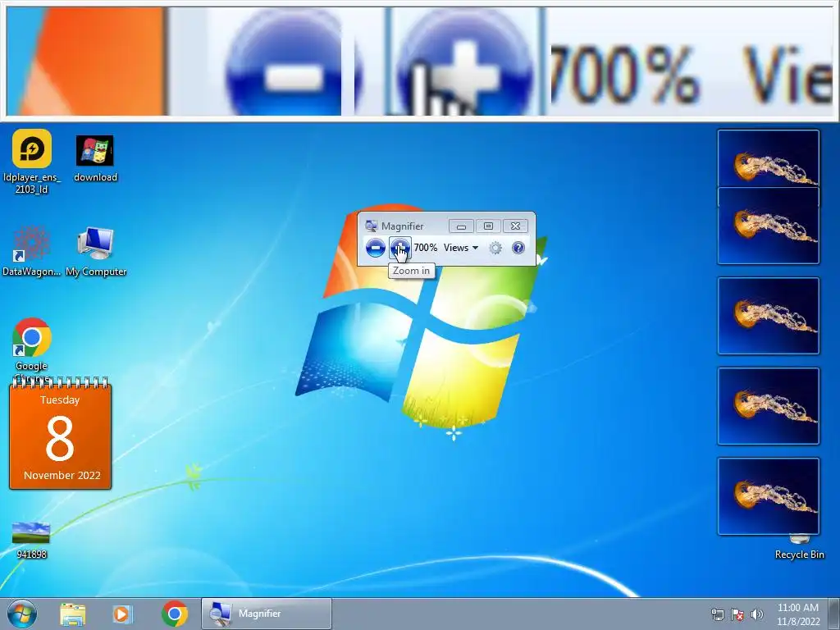Click the network icon in system tray
Image resolution: width=840 pixels, height=630 pixels.
(x=717, y=614)
